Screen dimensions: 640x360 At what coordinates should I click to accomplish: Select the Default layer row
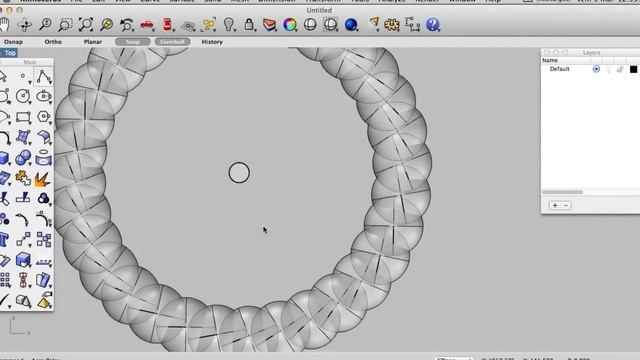click(x=591, y=69)
